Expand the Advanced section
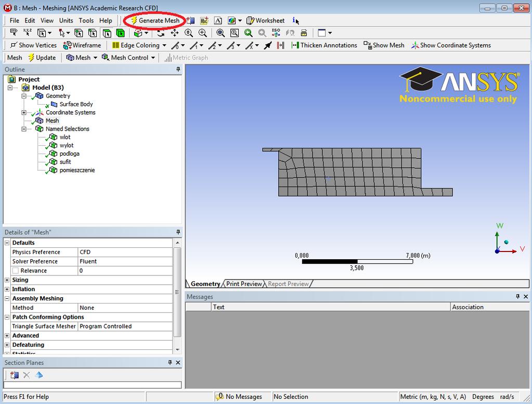The height and width of the screenshot is (404, 532). (7, 336)
